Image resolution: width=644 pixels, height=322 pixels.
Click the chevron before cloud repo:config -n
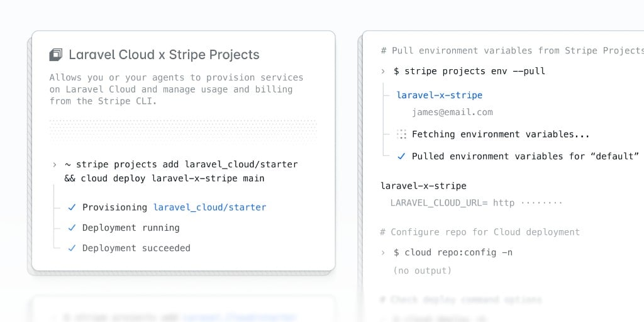click(383, 253)
